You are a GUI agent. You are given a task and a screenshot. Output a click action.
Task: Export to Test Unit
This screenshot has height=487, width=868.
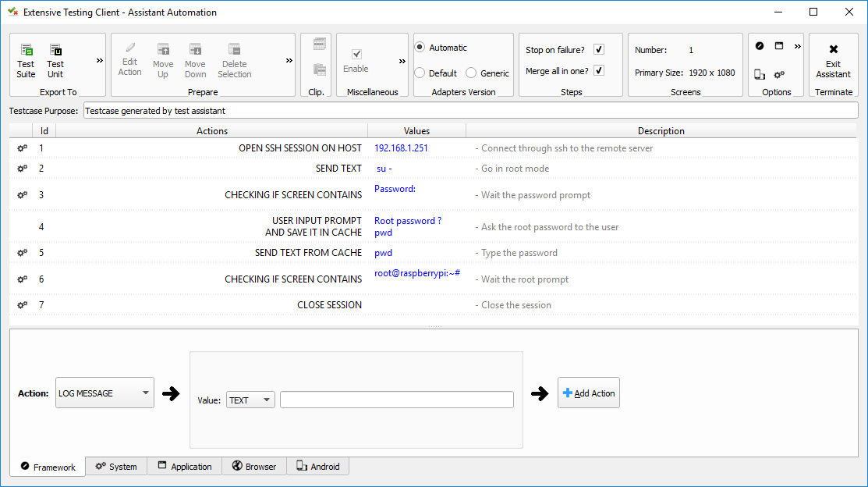pyautogui.click(x=55, y=60)
